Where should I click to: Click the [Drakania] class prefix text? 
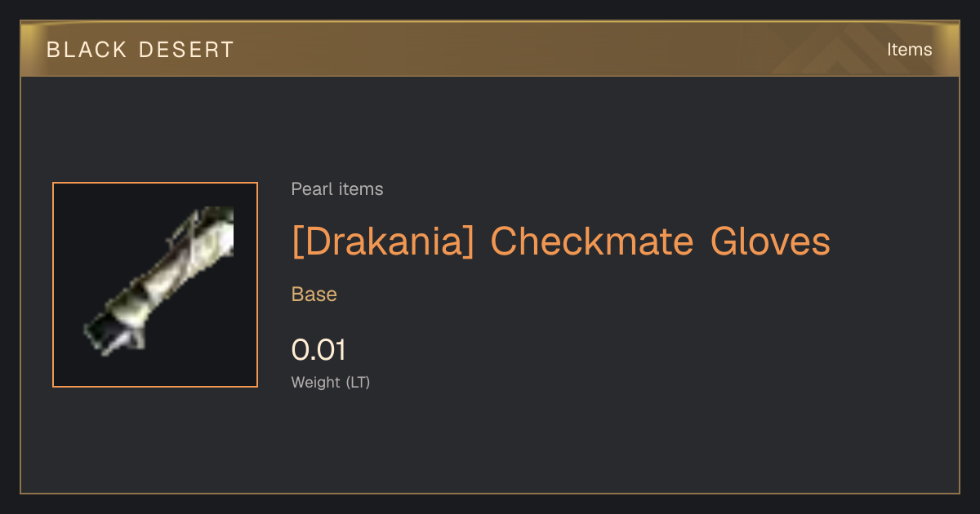(383, 241)
